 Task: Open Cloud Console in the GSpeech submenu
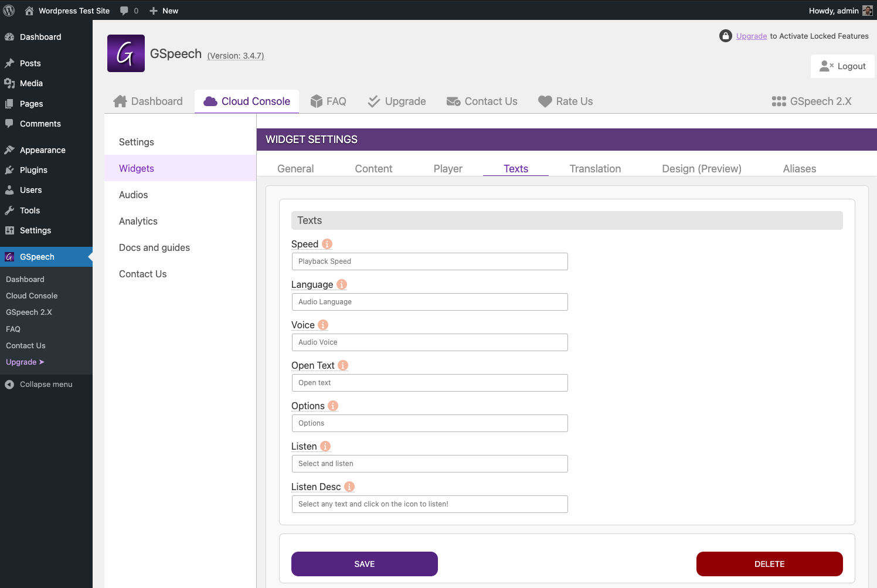coord(32,296)
